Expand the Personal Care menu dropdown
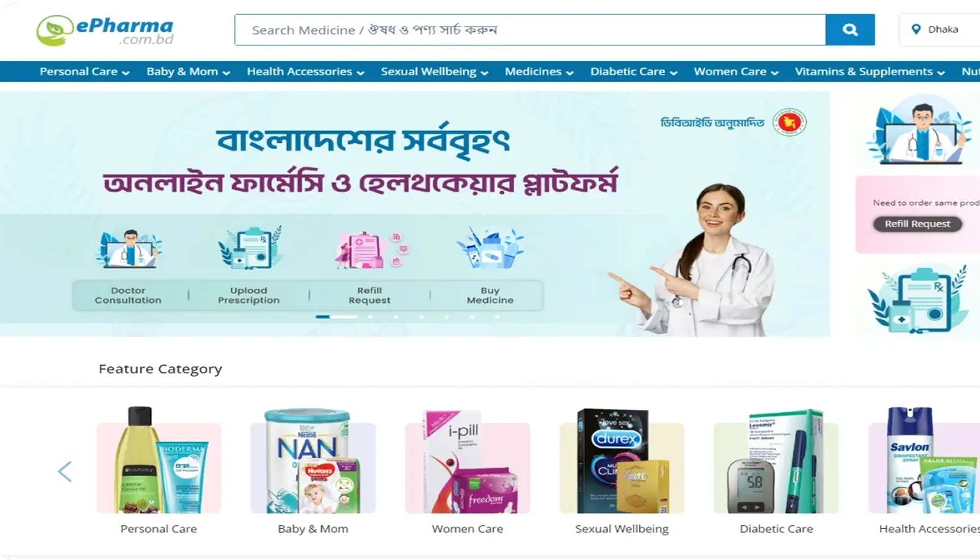This screenshot has height=560, width=980. [x=84, y=71]
